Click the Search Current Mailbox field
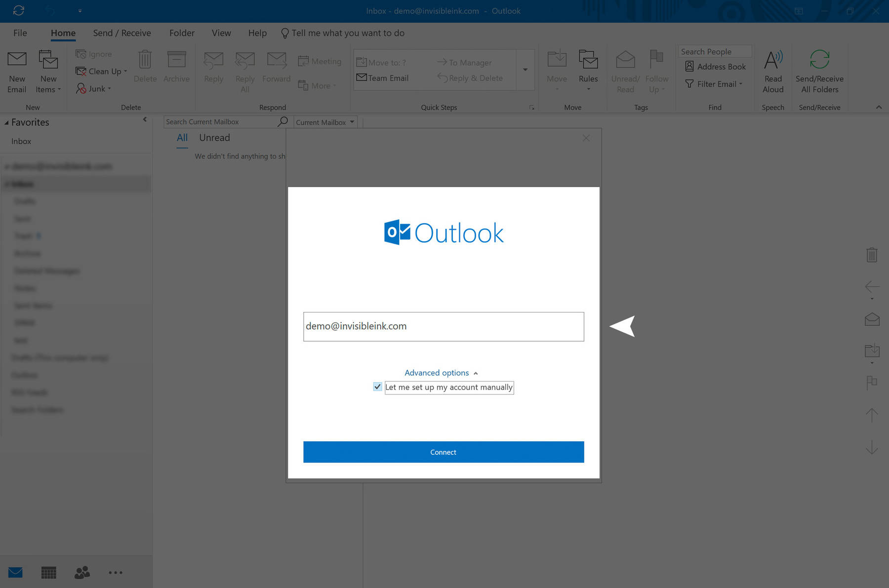The height and width of the screenshot is (588, 889). coord(220,122)
